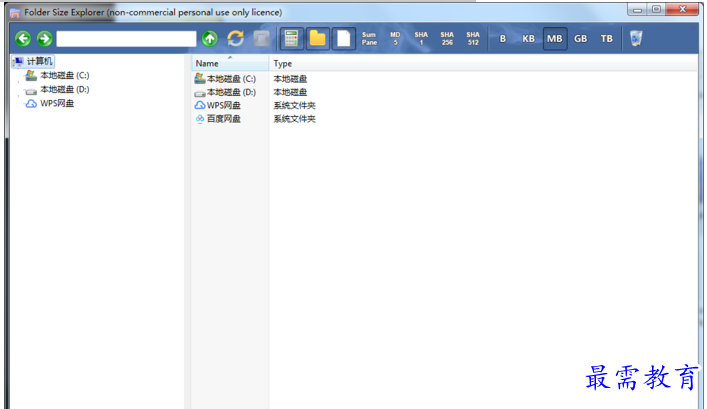
Task: Select 计算机 root in the tree
Action: click(x=39, y=61)
